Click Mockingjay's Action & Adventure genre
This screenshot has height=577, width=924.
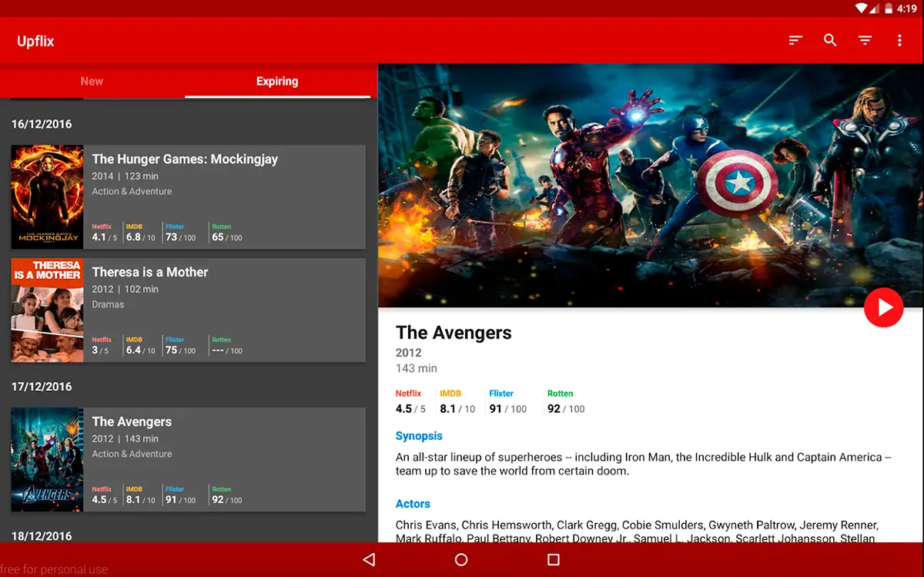(x=132, y=192)
